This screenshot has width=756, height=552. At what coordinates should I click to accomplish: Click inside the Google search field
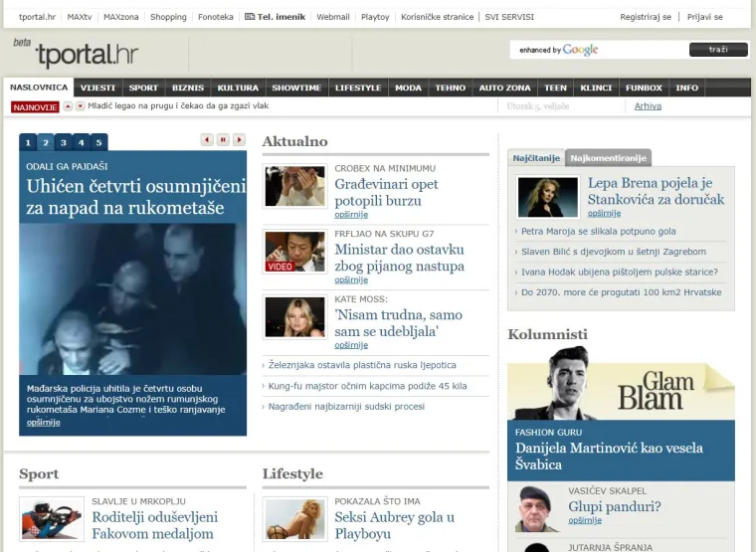tap(597, 50)
